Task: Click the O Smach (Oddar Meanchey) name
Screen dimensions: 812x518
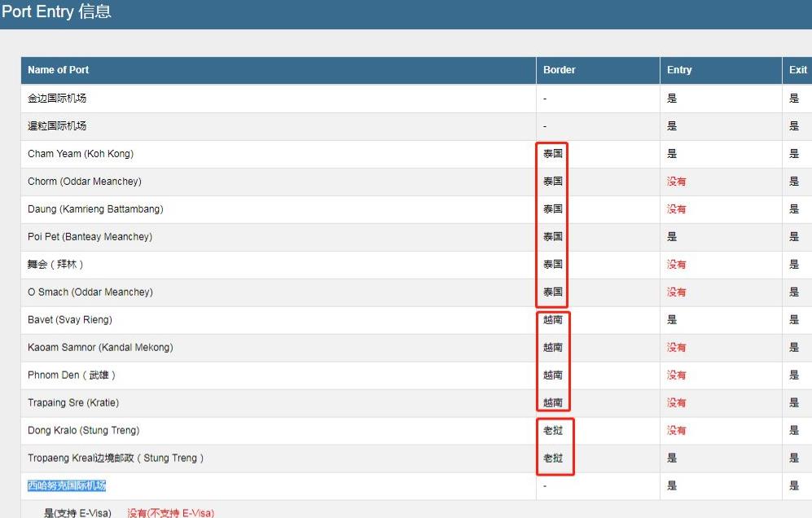Action: point(90,292)
